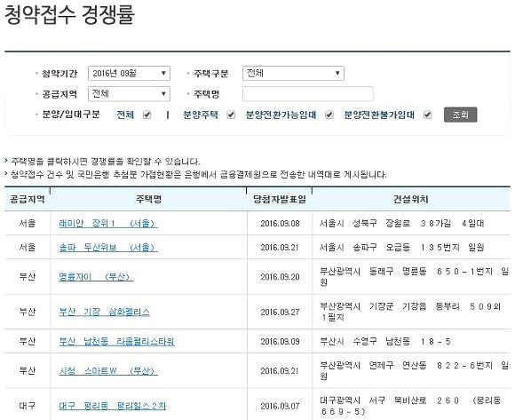Viewport: 515px width, 420px height.
Task: Click the address 서울시 송파구 오금동 135번지
Action: coord(402,248)
